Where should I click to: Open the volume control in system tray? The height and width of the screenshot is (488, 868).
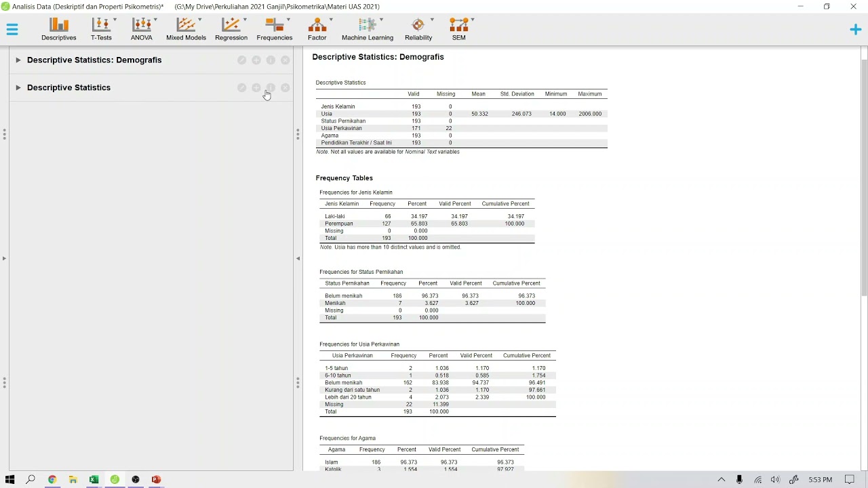775,480
